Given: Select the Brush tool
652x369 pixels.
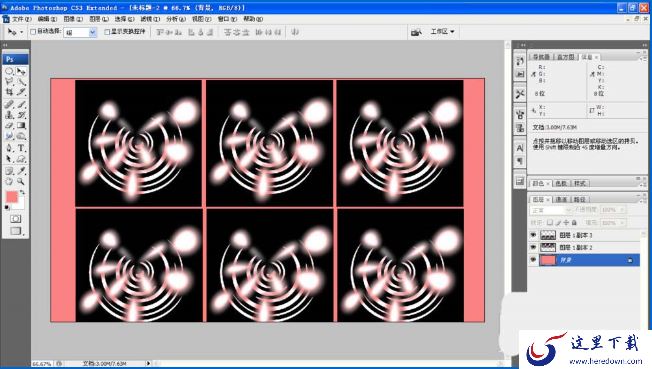Looking at the screenshot, I should pos(21,104).
